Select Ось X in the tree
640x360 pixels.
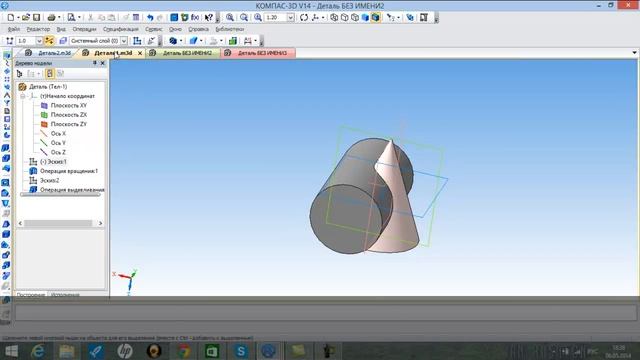pyautogui.click(x=58, y=133)
